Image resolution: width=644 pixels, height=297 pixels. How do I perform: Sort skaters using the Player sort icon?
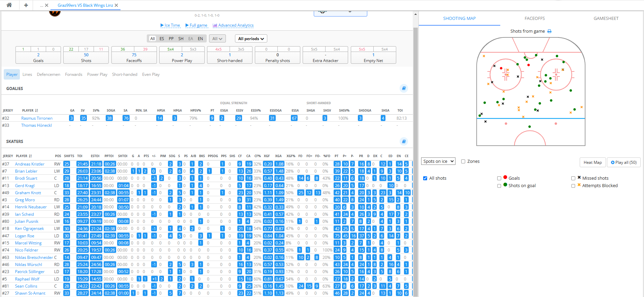coord(30,156)
